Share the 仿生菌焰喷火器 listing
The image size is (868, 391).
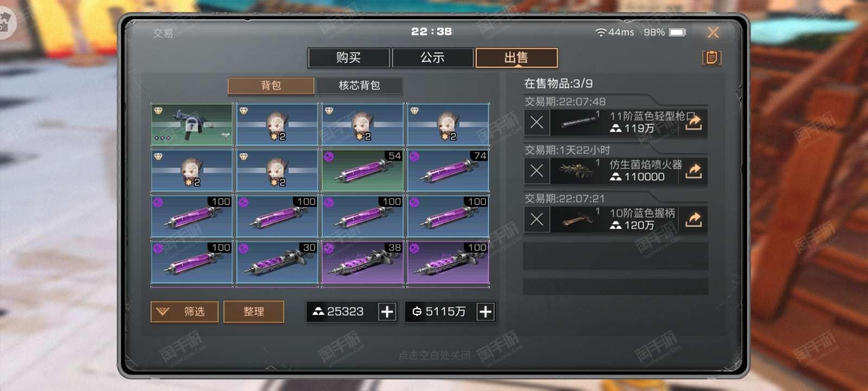pos(694,171)
